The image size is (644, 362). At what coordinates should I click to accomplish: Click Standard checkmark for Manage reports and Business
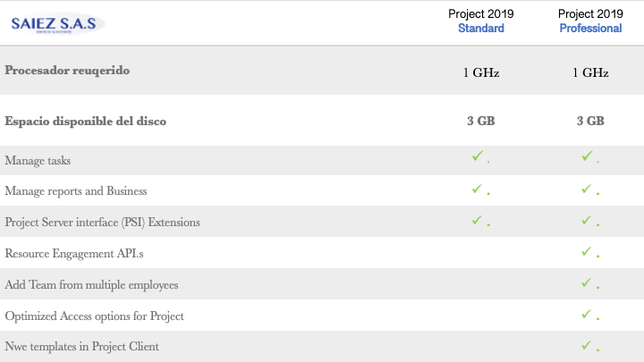478,189
